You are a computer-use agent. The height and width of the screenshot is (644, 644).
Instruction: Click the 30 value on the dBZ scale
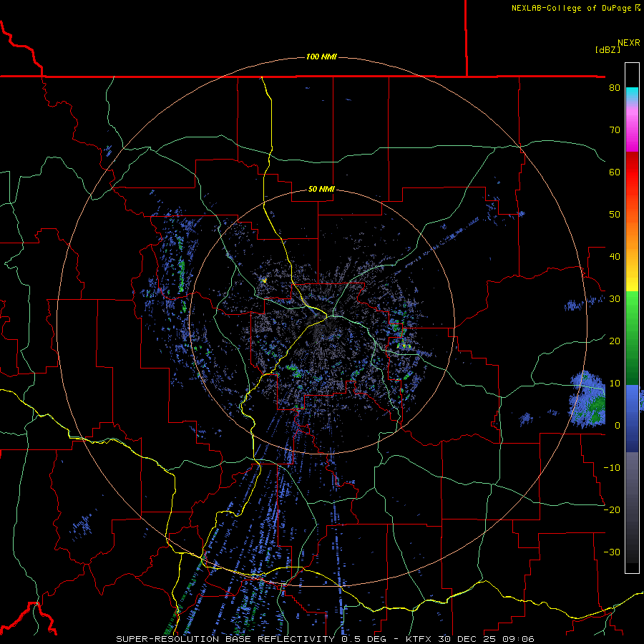tap(615, 299)
